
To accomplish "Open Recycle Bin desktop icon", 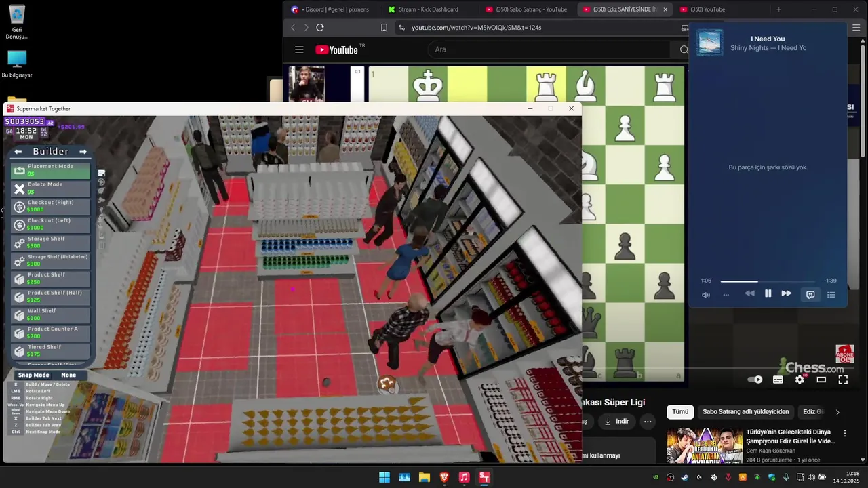I will (17, 22).
